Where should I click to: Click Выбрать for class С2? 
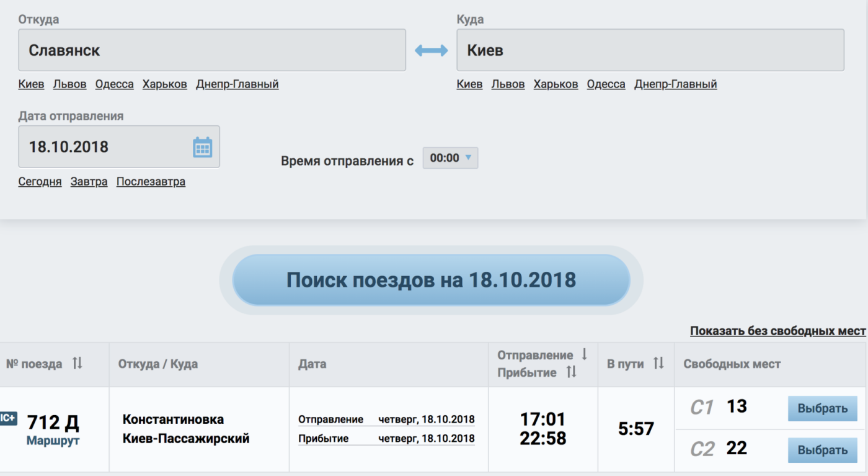(x=823, y=451)
